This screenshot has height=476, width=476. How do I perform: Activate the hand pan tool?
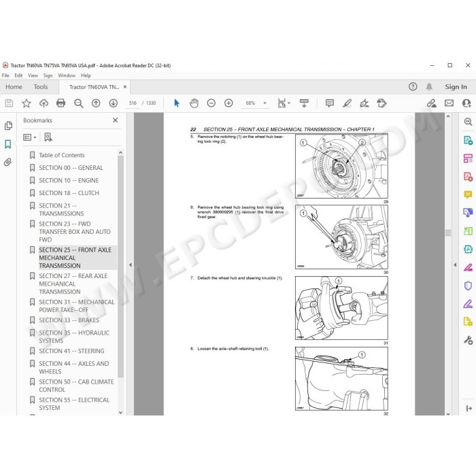[194, 103]
